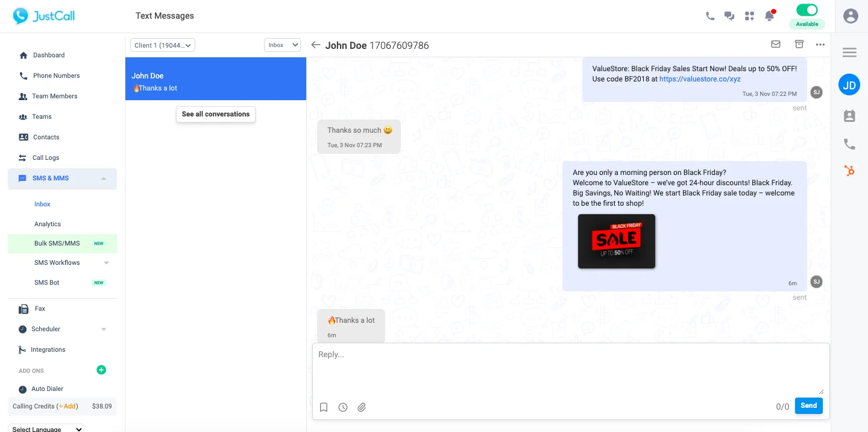Viewport: 868px width, 432px height.
Task: Click the mark as unread envelope icon
Action: pos(776,44)
